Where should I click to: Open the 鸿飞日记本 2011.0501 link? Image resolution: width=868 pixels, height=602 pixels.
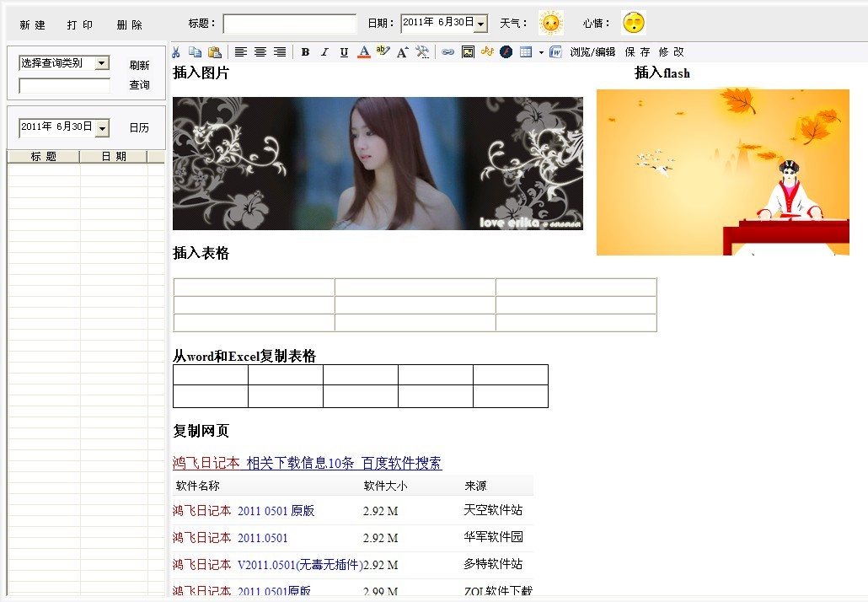coord(230,538)
